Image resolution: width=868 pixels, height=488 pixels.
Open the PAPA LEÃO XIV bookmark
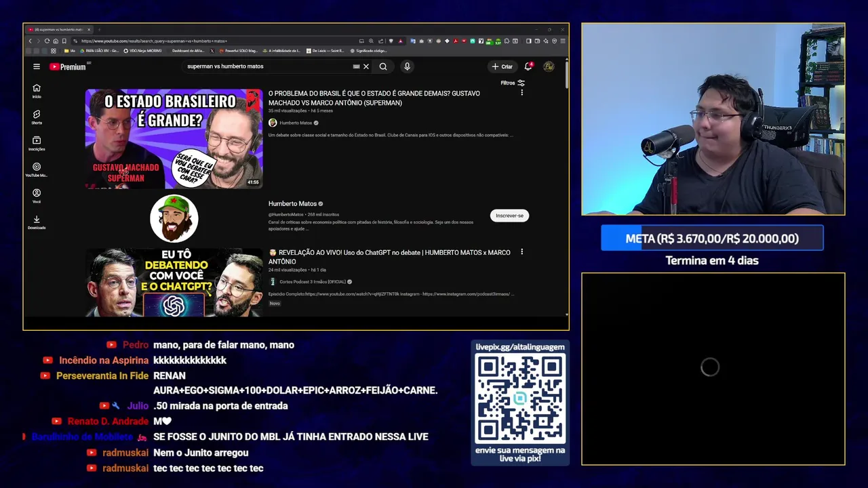99,51
